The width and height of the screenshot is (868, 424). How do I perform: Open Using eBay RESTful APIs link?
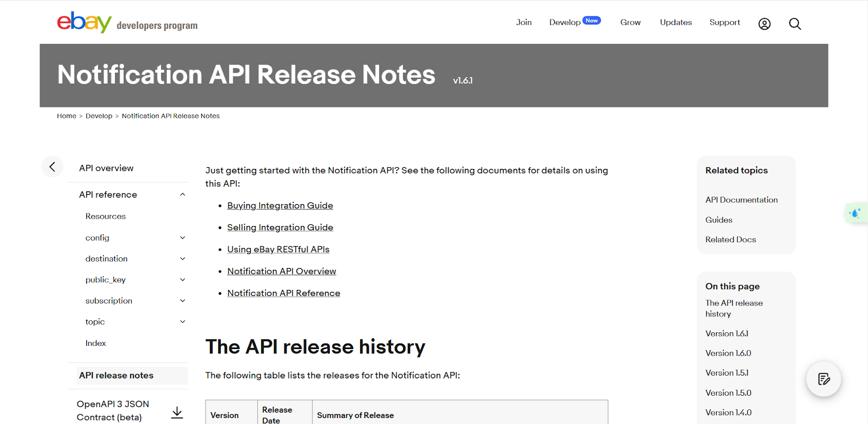pyautogui.click(x=278, y=249)
